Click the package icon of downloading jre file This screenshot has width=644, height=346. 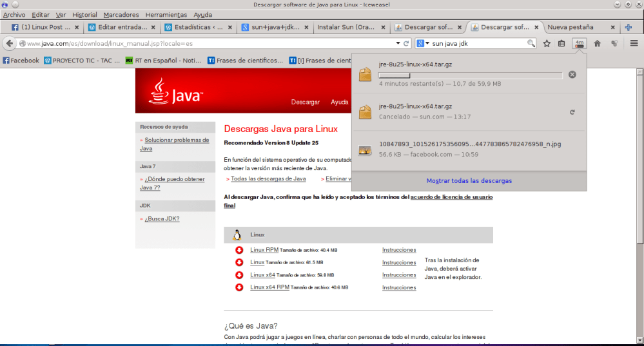point(365,74)
